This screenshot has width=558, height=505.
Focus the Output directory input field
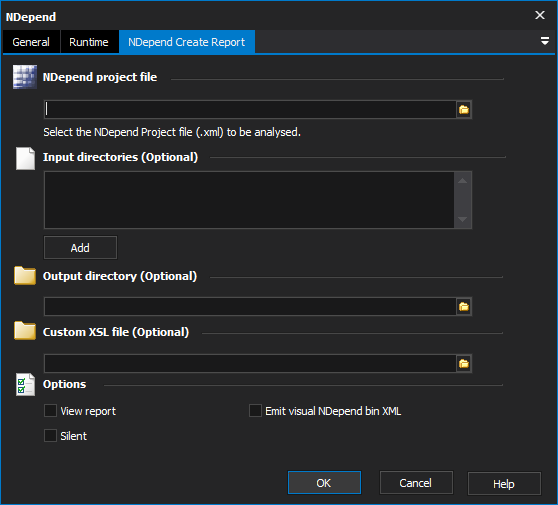point(250,306)
